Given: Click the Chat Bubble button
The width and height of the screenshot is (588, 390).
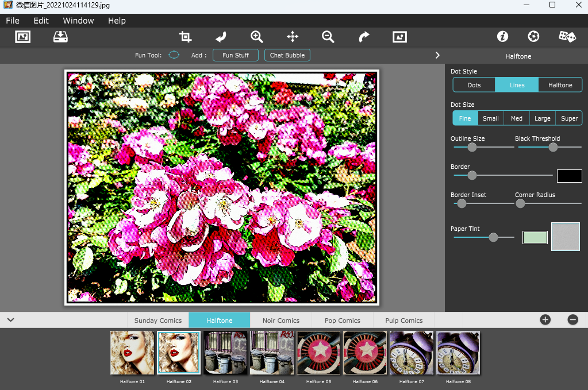Looking at the screenshot, I should click(x=287, y=55).
